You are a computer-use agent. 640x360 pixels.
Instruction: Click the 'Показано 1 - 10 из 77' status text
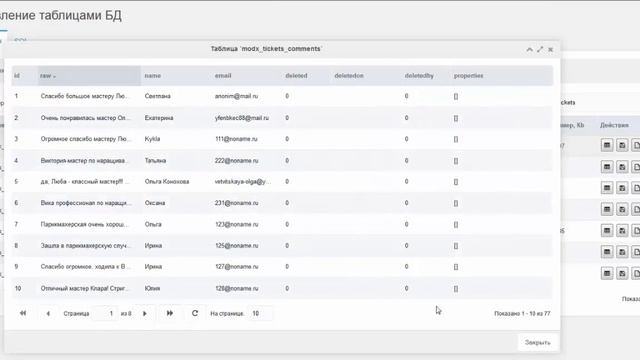(x=522, y=313)
